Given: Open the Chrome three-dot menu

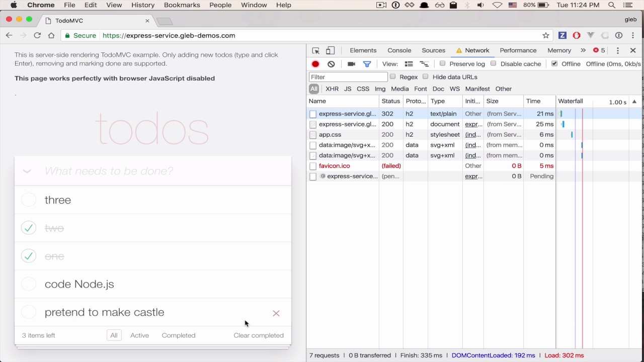Looking at the screenshot, I should coord(633,35).
